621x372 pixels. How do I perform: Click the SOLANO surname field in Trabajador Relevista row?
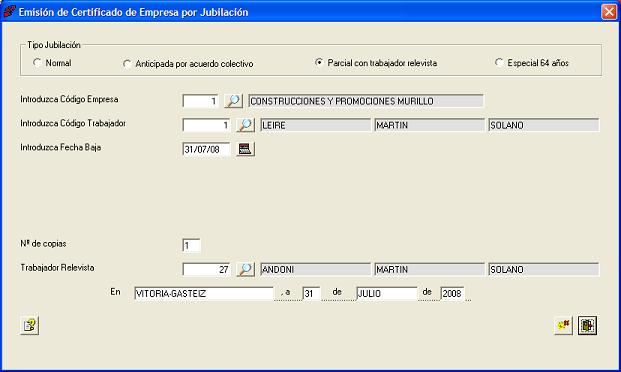pyautogui.click(x=544, y=269)
